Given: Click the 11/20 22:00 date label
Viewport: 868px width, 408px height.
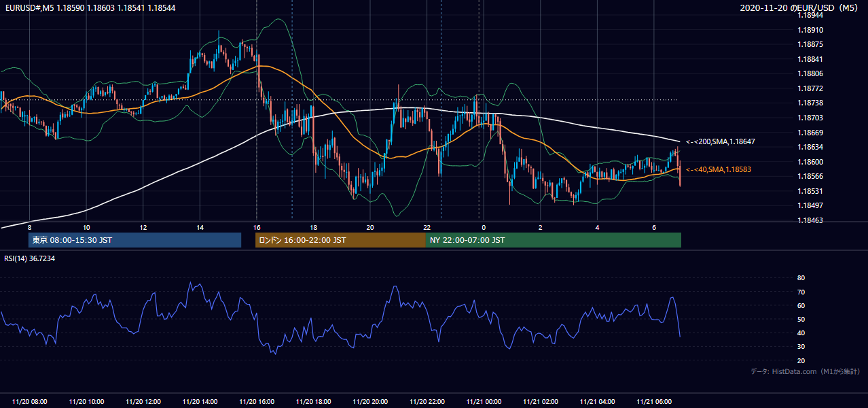Looking at the screenshot, I should (x=427, y=402).
